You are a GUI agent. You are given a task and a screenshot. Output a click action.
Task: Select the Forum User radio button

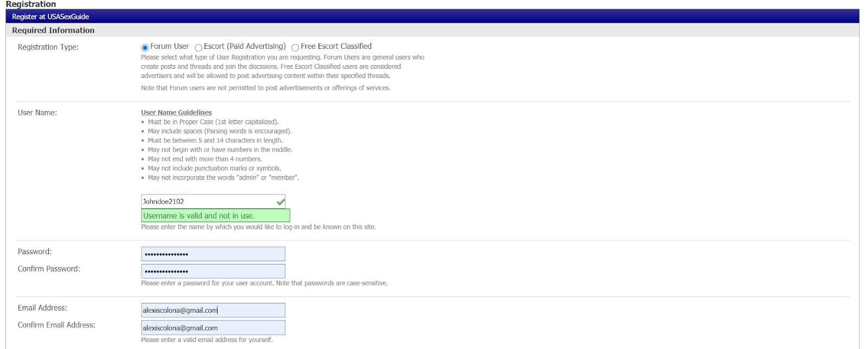point(145,48)
